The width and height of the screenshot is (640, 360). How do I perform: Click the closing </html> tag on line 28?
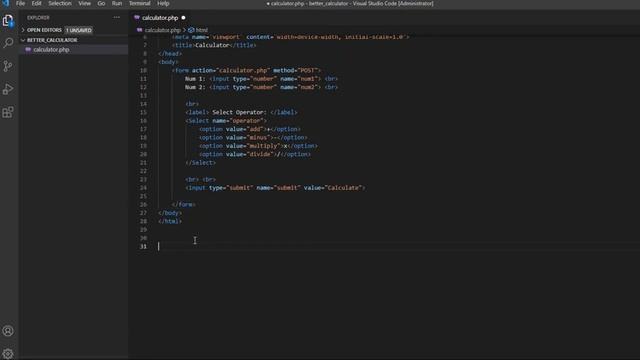tap(170, 221)
